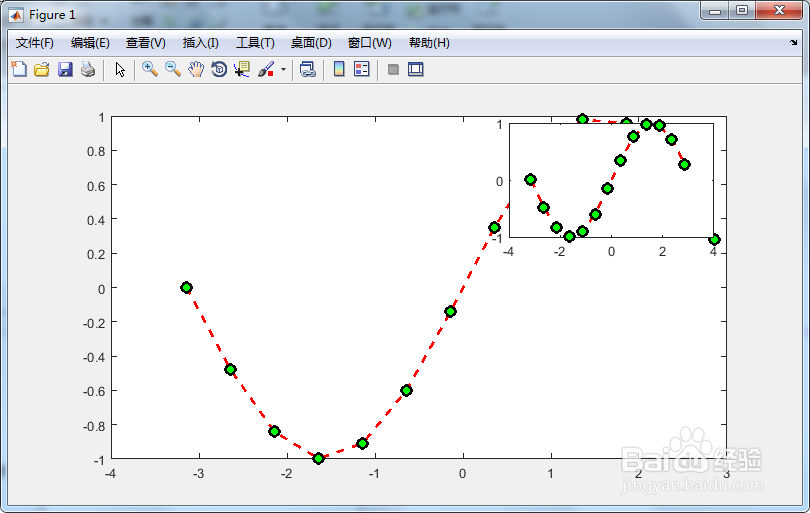Image resolution: width=810 pixels, height=513 pixels.
Task: Expand the brush color dropdown arrow
Action: pyautogui.click(x=284, y=69)
